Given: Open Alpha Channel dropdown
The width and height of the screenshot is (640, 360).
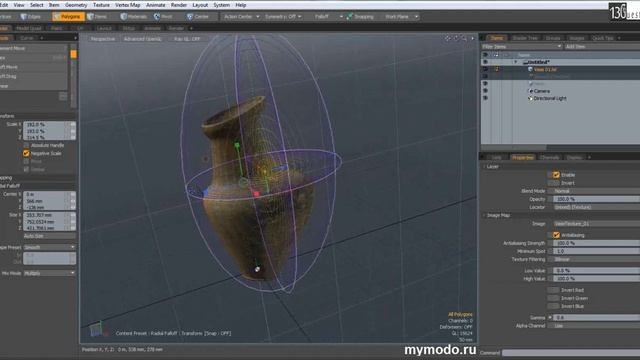Looking at the screenshot, I should [x=596, y=326].
